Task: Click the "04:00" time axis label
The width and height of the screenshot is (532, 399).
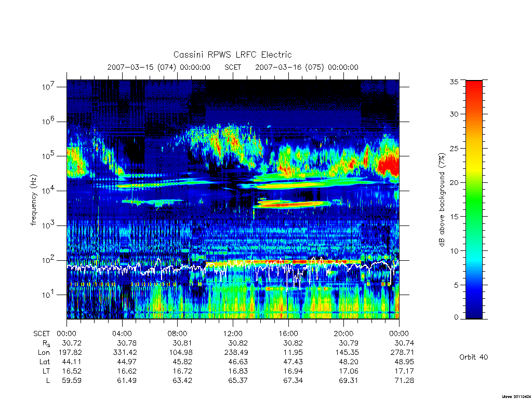Action: pos(122,334)
